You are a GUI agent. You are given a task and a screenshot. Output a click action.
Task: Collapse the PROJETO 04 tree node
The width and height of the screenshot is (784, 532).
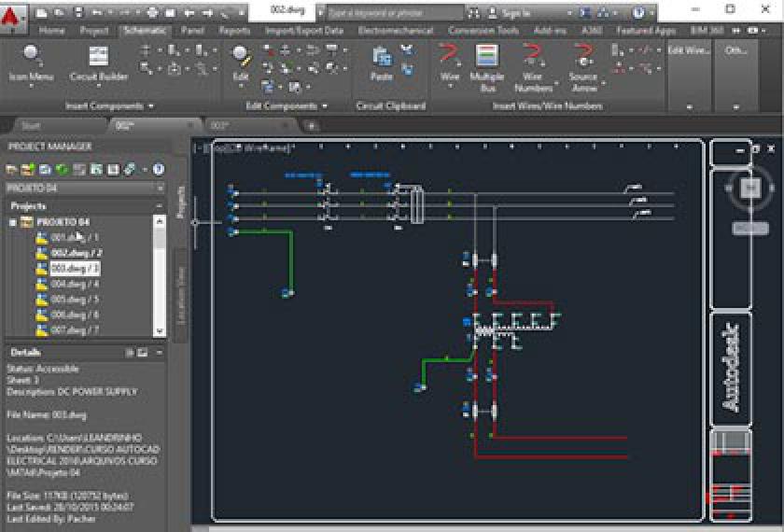pyautogui.click(x=13, y=222)
